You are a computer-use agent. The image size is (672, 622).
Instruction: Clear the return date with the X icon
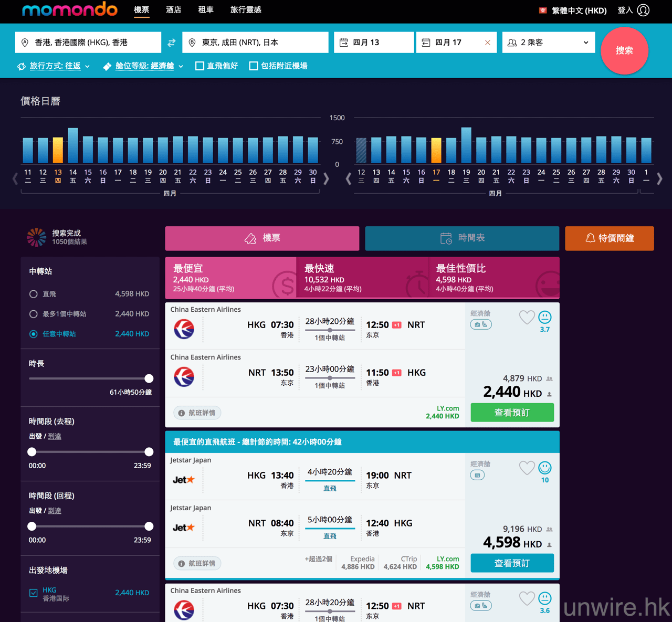point(487,43)
